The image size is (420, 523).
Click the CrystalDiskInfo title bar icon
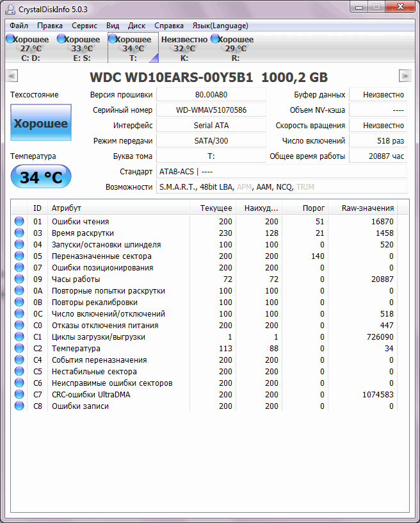(x=10, y=10)
